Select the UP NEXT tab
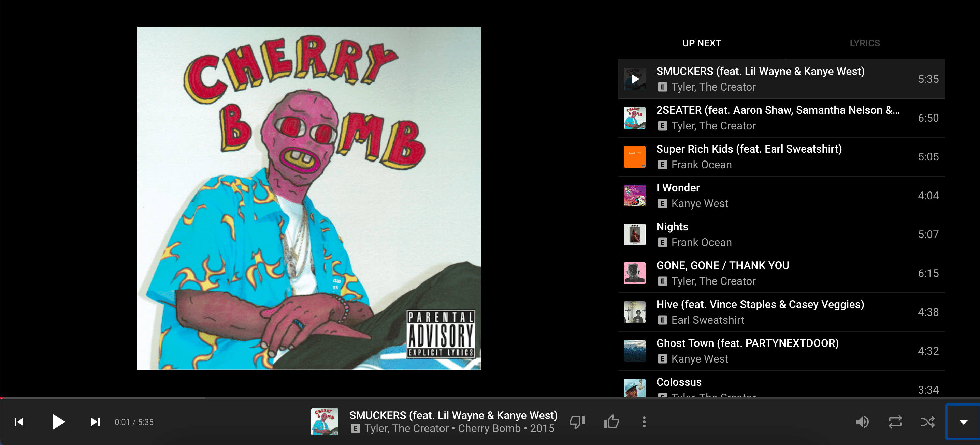 [702, 43]
